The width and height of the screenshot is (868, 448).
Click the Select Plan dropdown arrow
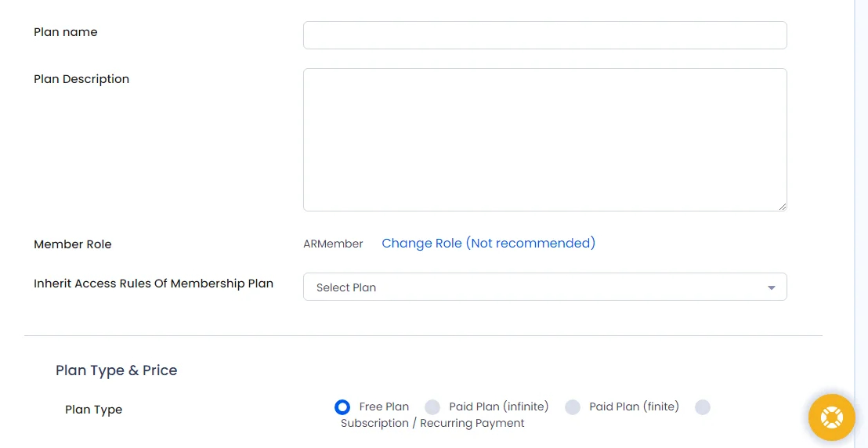(x=771, y=288)
